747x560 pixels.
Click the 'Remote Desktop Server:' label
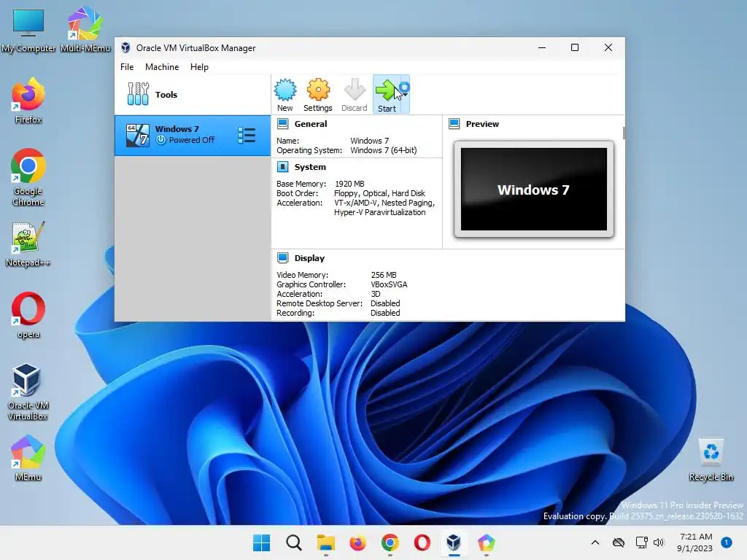pyautogui.click(x=320, y=304)
